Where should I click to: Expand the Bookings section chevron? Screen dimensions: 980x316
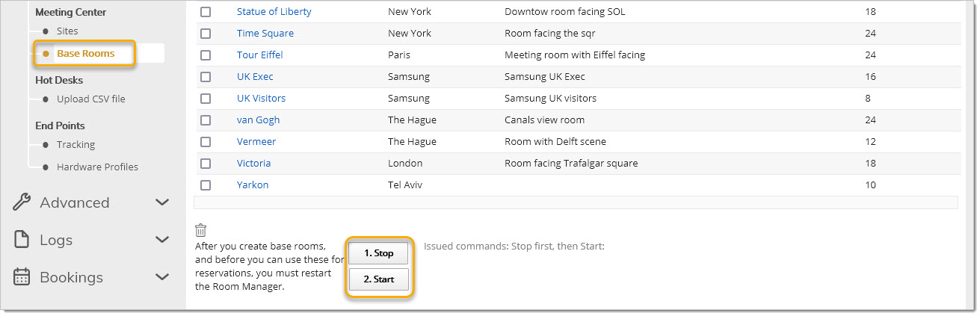pyautogui.click(x=162, y=277)
